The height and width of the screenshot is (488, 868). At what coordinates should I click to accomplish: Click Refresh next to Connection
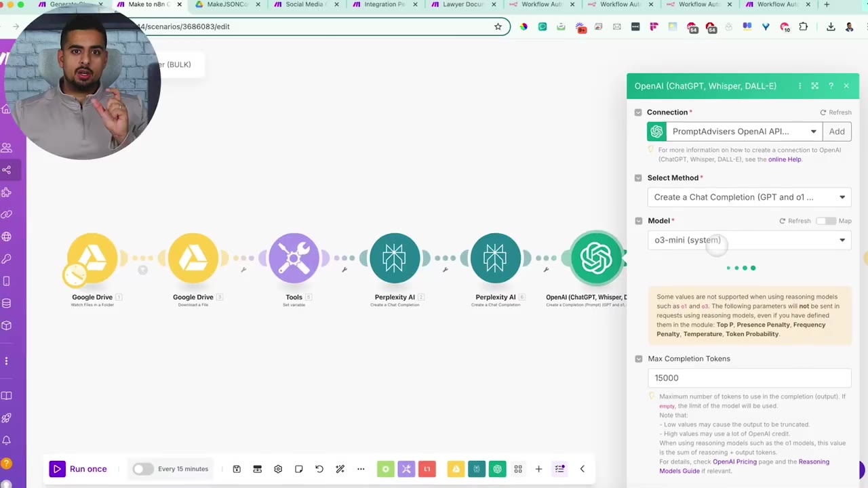point(835,113)
